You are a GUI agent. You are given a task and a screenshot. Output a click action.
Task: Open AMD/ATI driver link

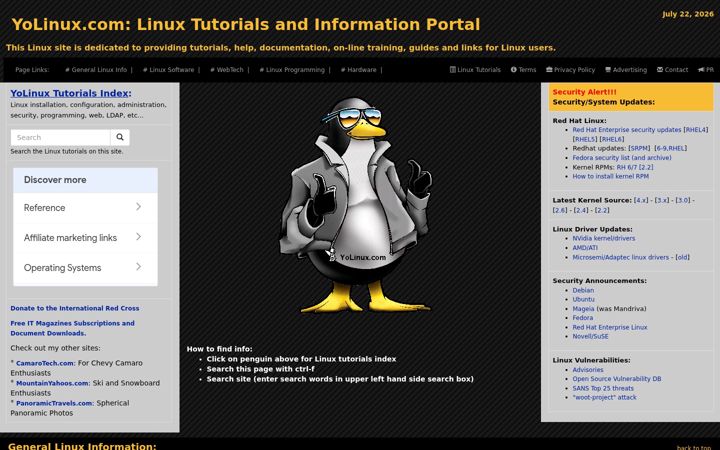coord(585,248)
